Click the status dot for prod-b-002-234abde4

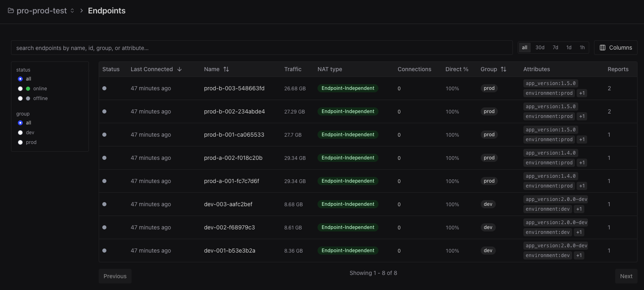tap(104, 111)
